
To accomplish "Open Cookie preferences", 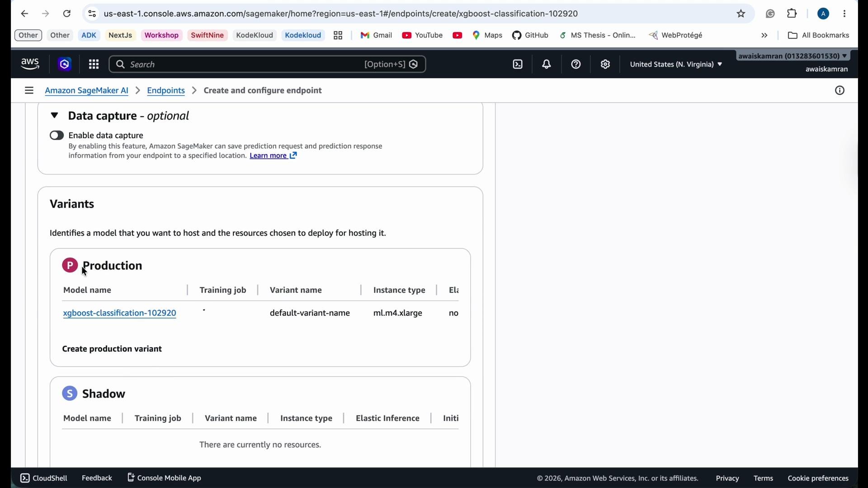I will pos(818,479).
